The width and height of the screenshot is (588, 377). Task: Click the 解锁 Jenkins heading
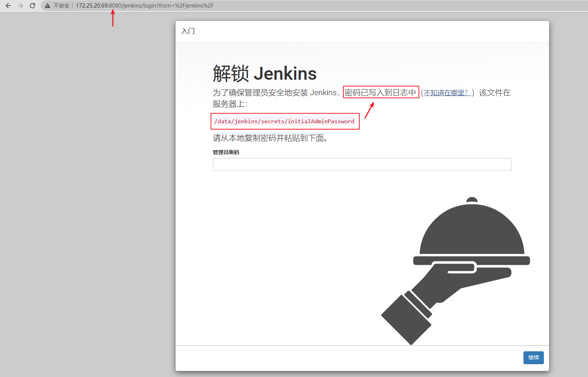(x=265, y=73)
